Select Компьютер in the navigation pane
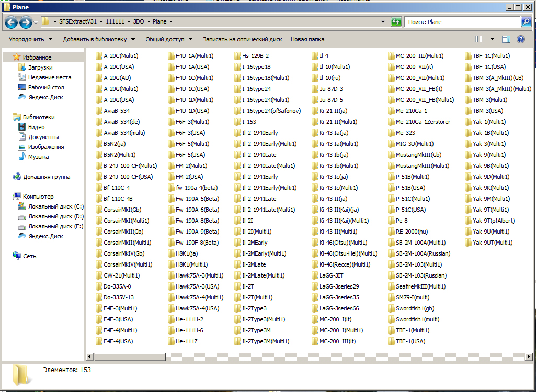536x392 pixels. point(38,197)
